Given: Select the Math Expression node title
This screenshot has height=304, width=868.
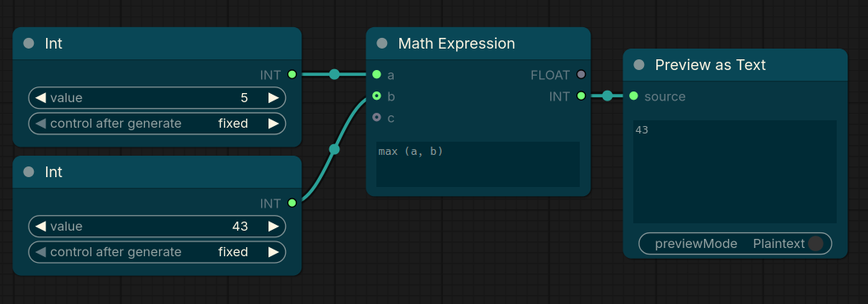Looking at the screenshot, I should pyautogui.click(x=457, y=43).
